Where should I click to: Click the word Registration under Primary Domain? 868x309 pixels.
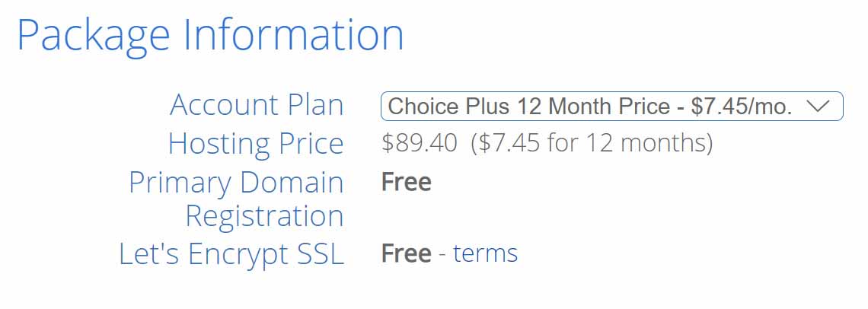tap(265, 216)
